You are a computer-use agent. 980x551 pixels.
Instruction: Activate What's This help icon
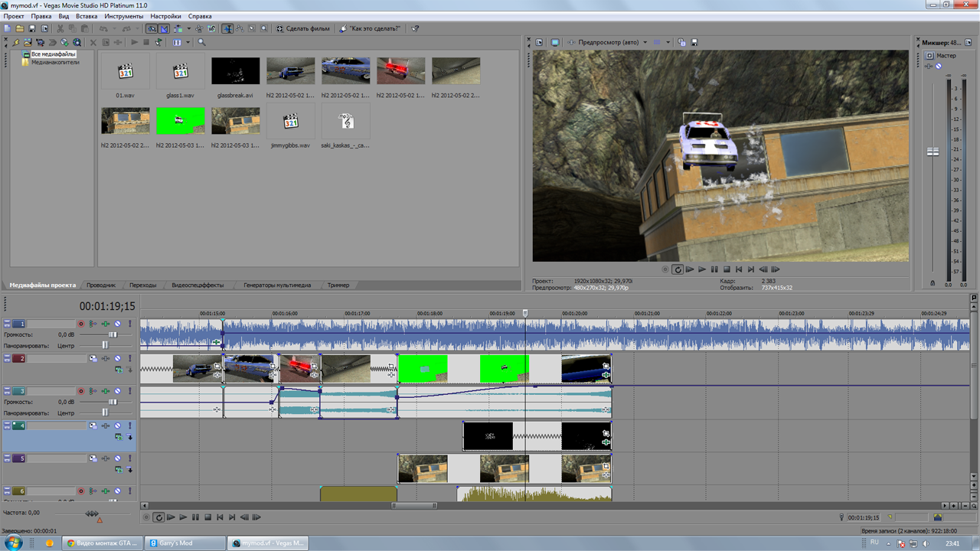click(415, 28)
